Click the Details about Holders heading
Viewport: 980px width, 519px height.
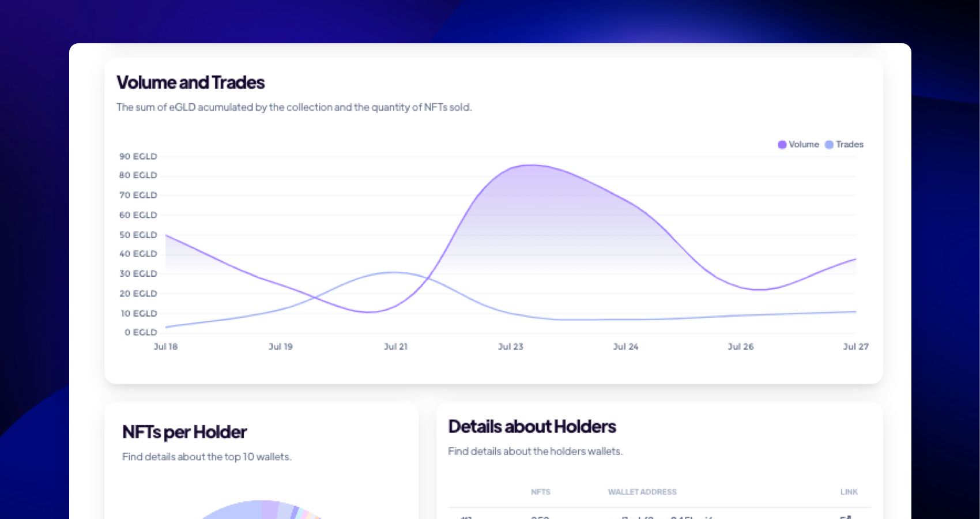(x=532, y=427)
